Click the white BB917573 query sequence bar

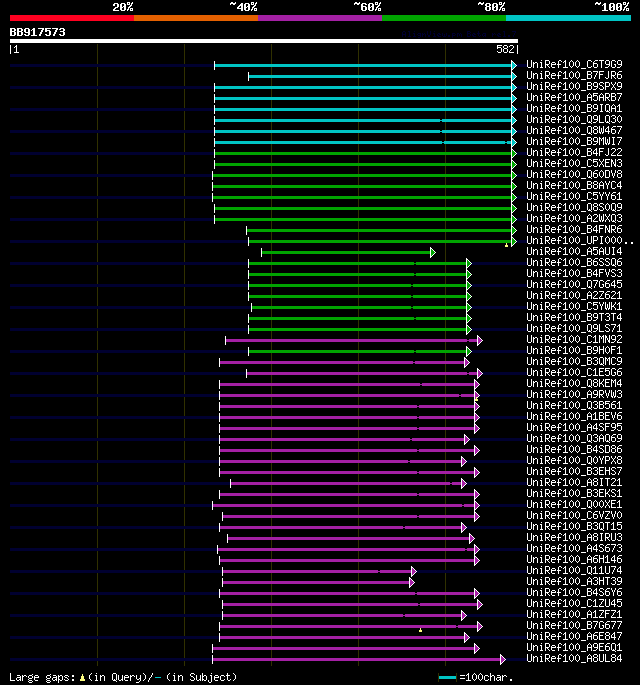pyautogui.click(x=264, y=41)
